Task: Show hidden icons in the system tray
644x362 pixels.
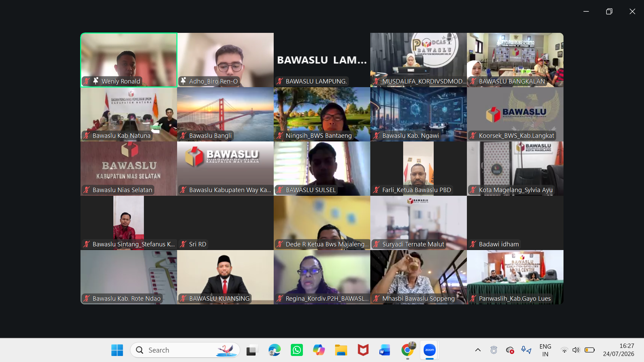Action: pos(478,350)
